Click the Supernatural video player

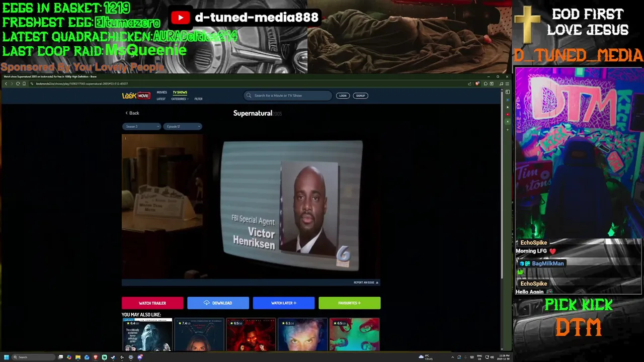coord(251,206)
